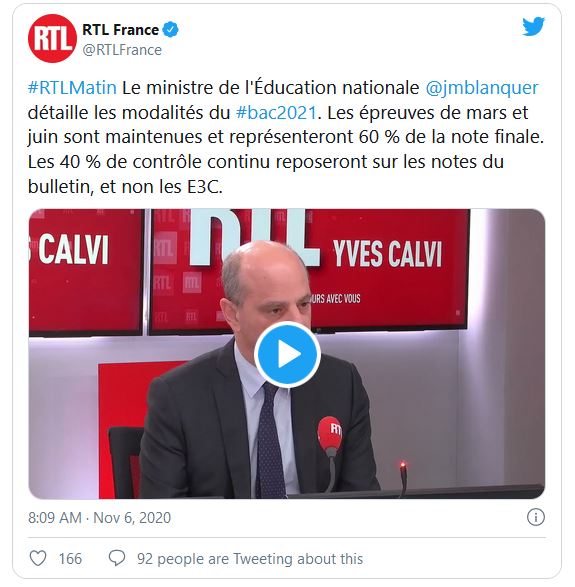The image size is (575, 587).
Task: Like the tweet with the heart icon
Action: (x=38, y=559)
